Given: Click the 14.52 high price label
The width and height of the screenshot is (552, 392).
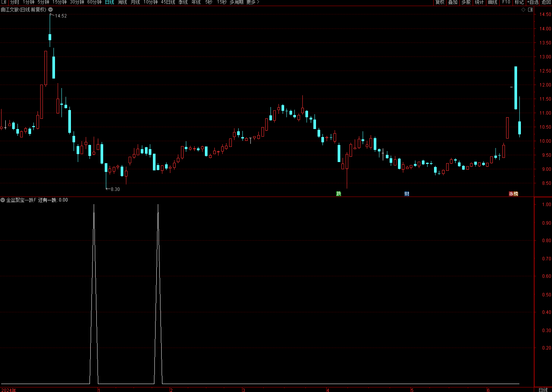Looking at the screenshot, I should pyautogui.click(x=61, y=16).
